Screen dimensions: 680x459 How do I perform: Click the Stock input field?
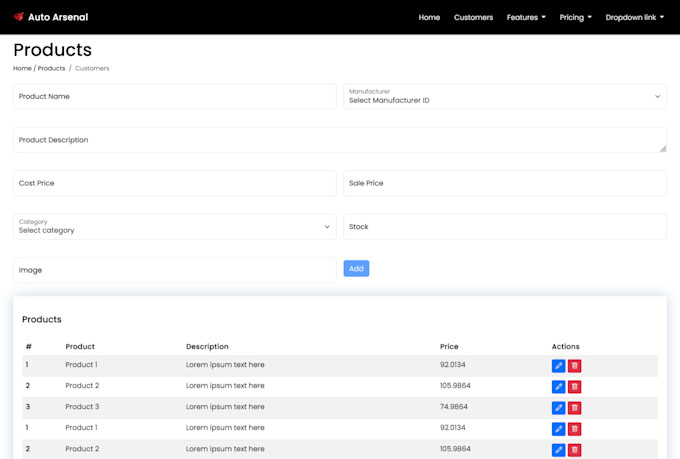(505, 226)
